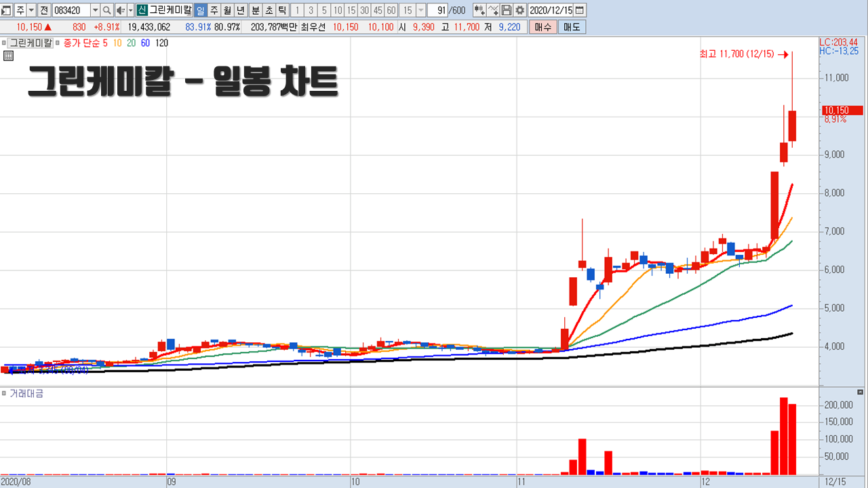The width and height of the screenshot is (868, 488).
Task: Click the square before 거래대금 label
Action: point(4,393)
